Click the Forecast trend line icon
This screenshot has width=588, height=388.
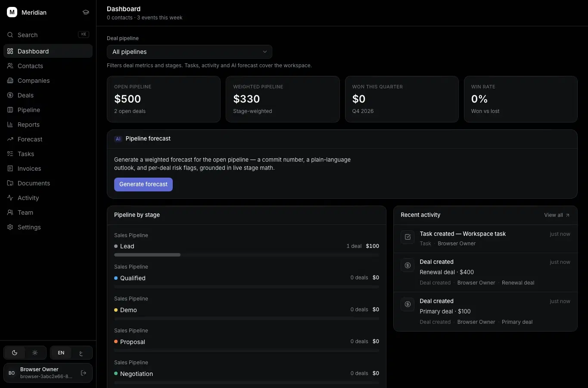pos(10,139)
